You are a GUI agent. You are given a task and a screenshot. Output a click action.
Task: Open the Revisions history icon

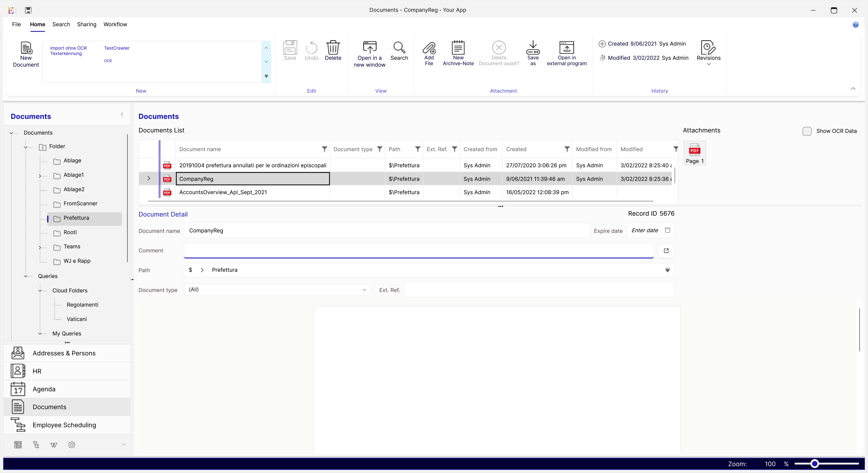pyautogui.click(x=708, y=48)
